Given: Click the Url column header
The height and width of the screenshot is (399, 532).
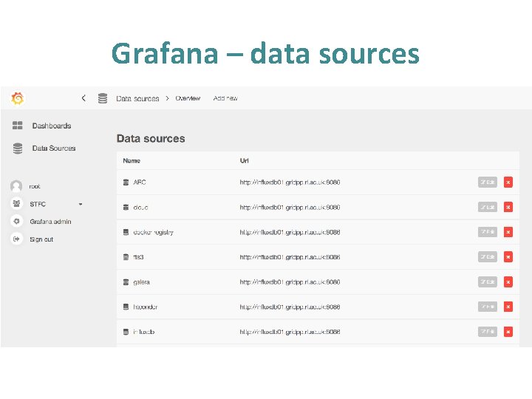Looking at the screenshot, I should [x=245, y=161].
